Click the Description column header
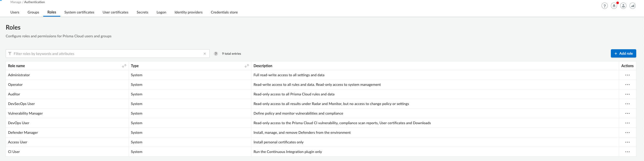 [x=263, y=66]
